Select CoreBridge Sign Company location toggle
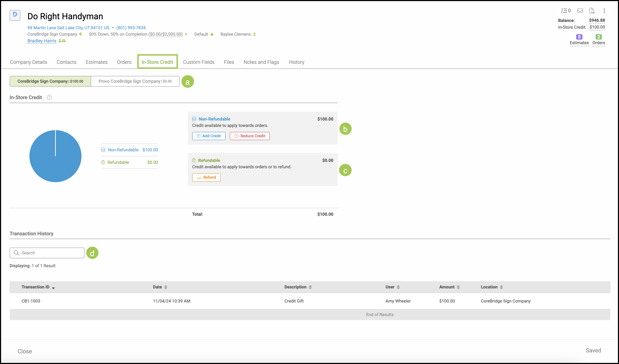Screen dimensions: 619x364 [50, 81]
